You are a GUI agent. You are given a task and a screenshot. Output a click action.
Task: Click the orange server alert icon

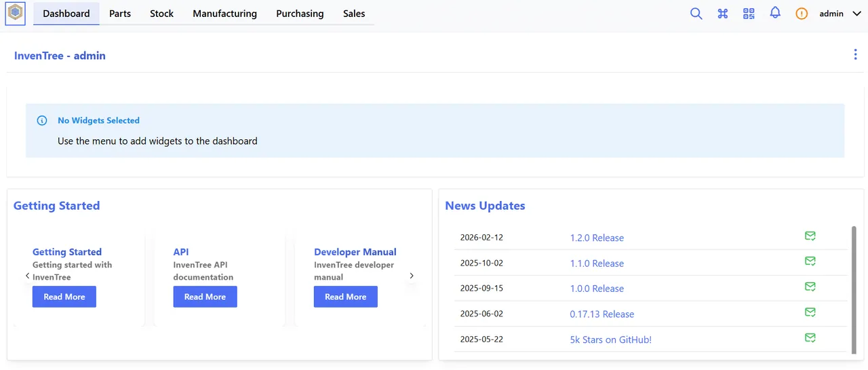(802, 14)
